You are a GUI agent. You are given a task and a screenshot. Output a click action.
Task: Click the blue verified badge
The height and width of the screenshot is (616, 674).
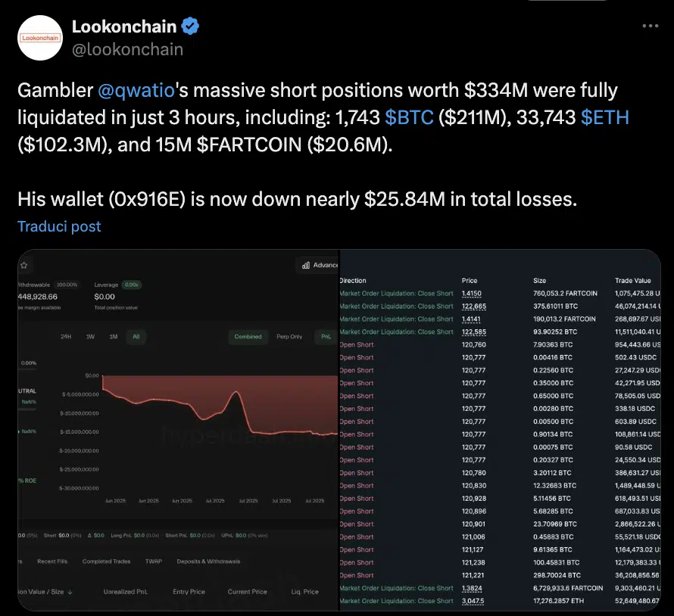pos(191,26)
